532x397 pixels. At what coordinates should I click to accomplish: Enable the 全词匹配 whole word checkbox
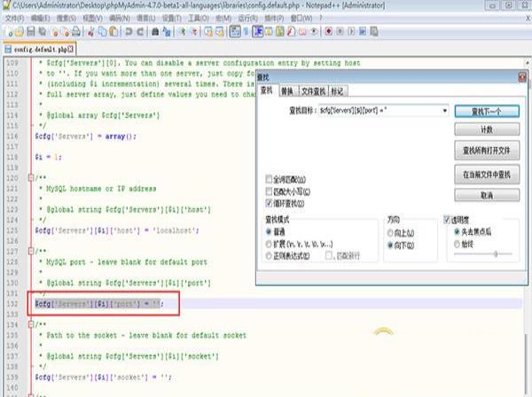pyautogui.click(x=270, y=180)
